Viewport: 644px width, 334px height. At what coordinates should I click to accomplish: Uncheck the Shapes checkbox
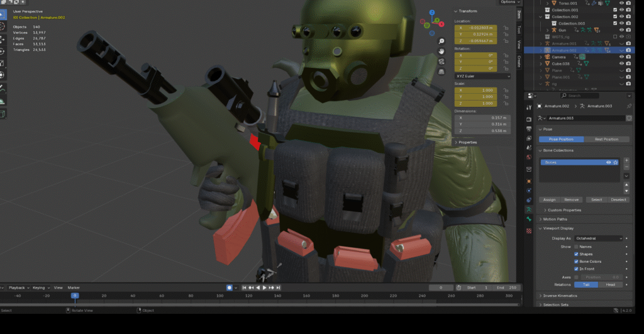pos(576,254)
